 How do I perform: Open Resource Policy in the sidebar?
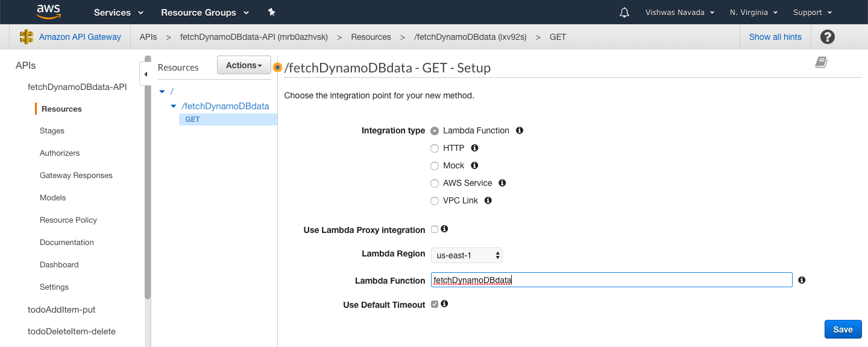coord(68,220)
